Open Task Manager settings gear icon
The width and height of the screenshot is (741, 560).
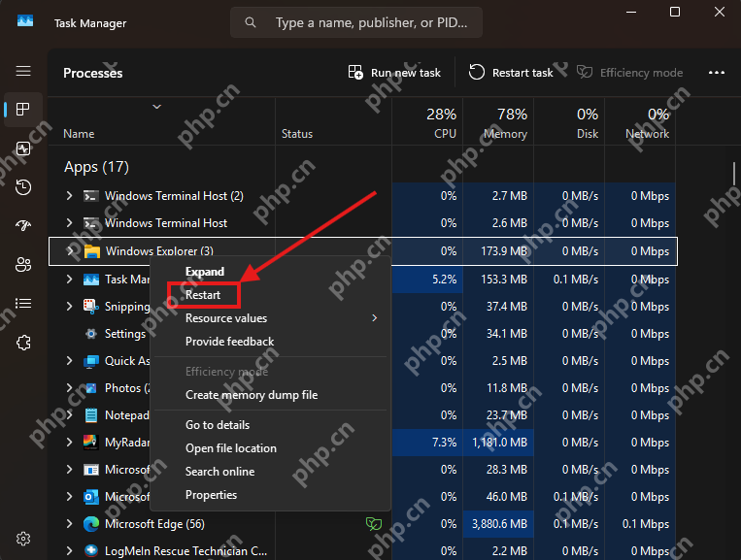pyautogui.click(x=23, y=539)
